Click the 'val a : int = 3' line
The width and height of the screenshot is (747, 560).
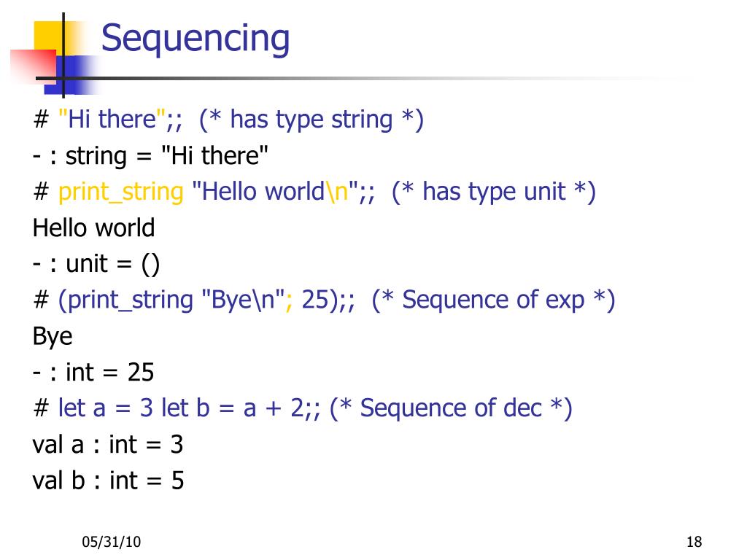[108, 445]
